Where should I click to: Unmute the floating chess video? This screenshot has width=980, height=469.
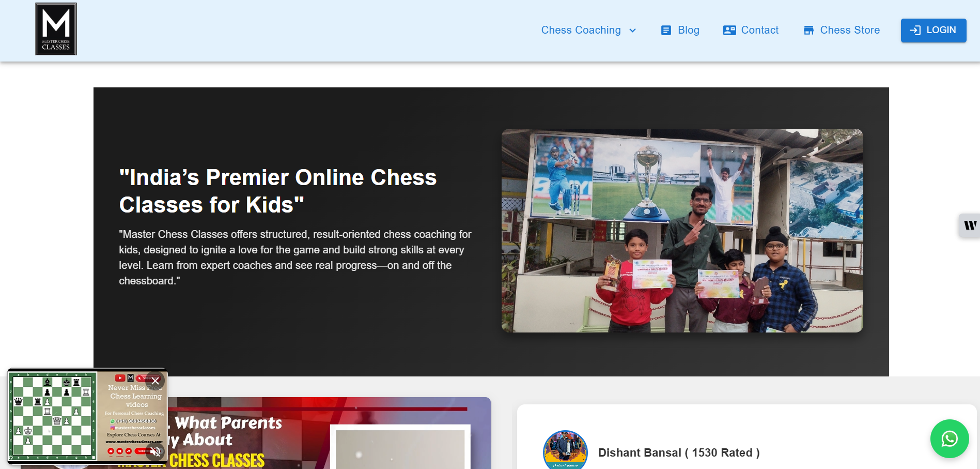click(155, 452)
